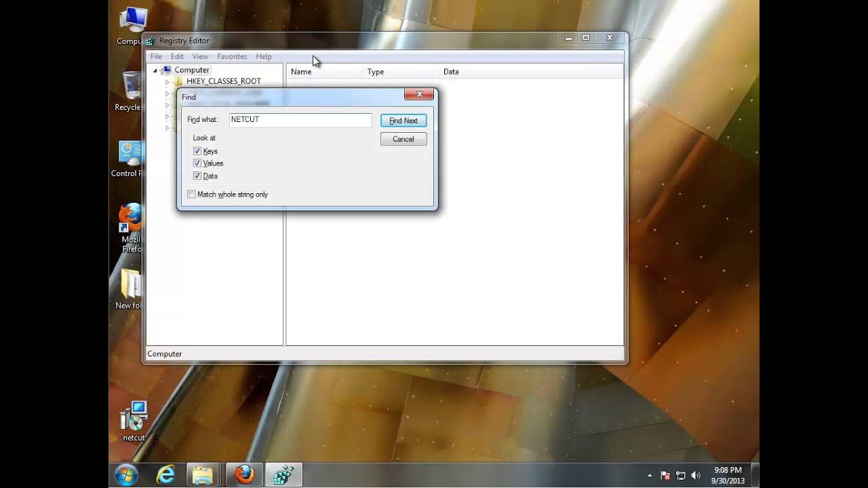Open the Edit menu
This screenshot has height=488, width=868.
point(177,56)
